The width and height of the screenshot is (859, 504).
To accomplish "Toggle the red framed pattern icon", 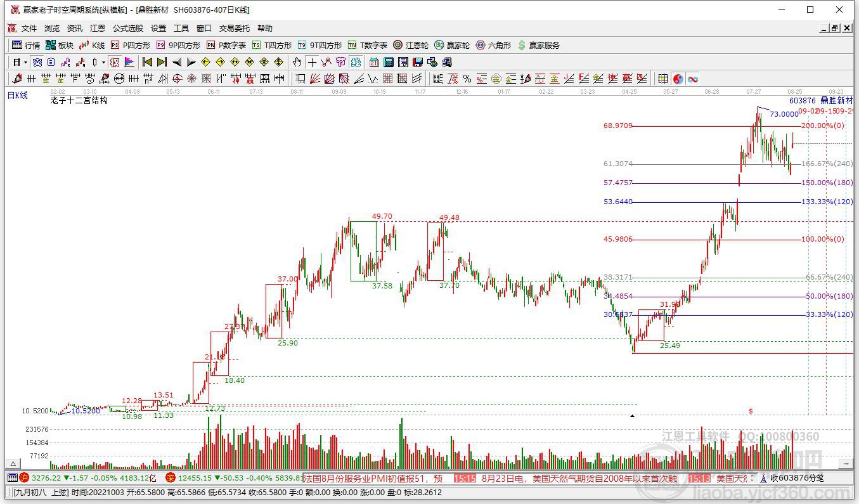I will 114,62.
